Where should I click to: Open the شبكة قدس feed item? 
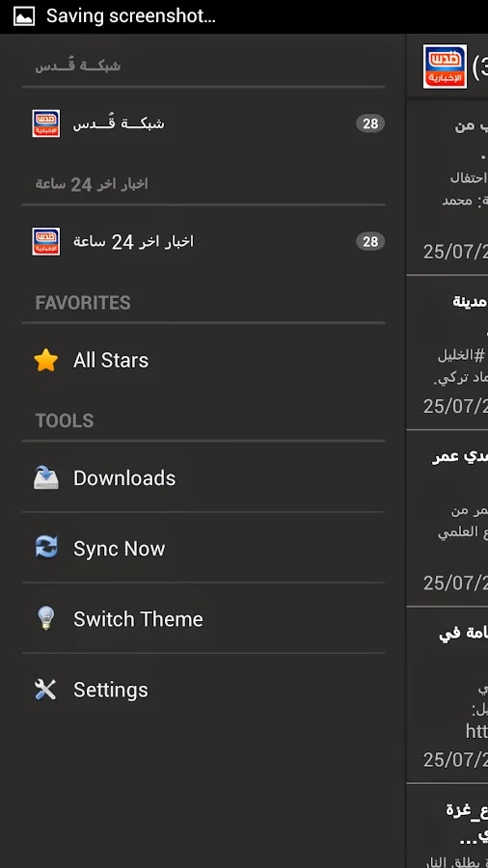pyautogui.click(x=203, y=123)
